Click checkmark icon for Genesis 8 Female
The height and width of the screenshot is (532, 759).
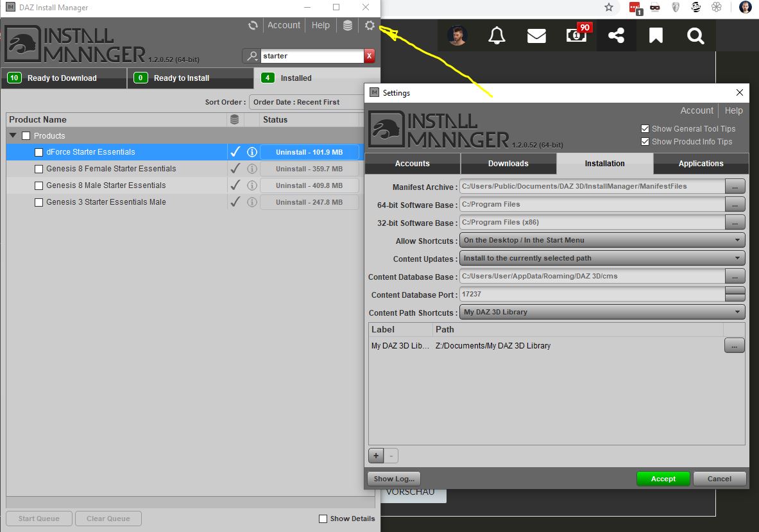coord(235,169)
